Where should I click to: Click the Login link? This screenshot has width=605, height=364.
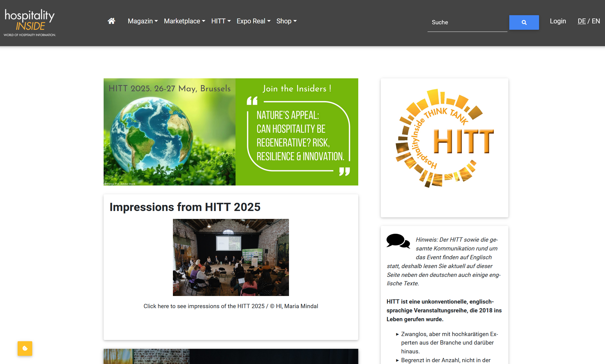pos(558,21)
